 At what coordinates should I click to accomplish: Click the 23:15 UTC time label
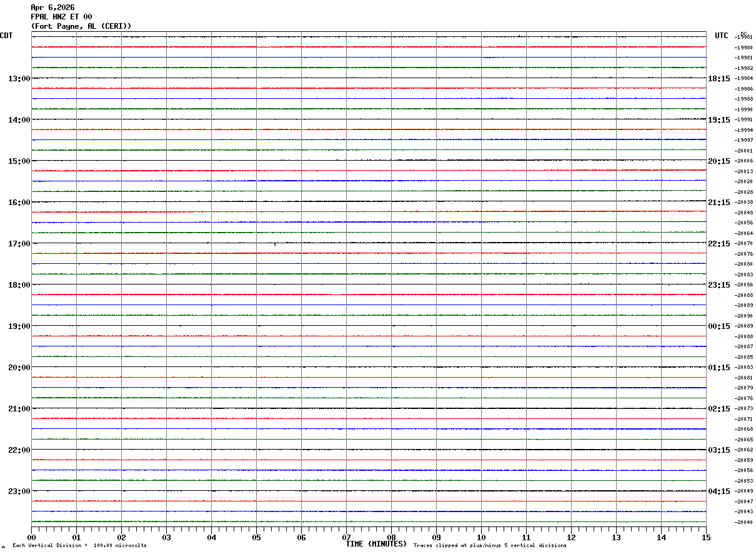pos(719,285)
